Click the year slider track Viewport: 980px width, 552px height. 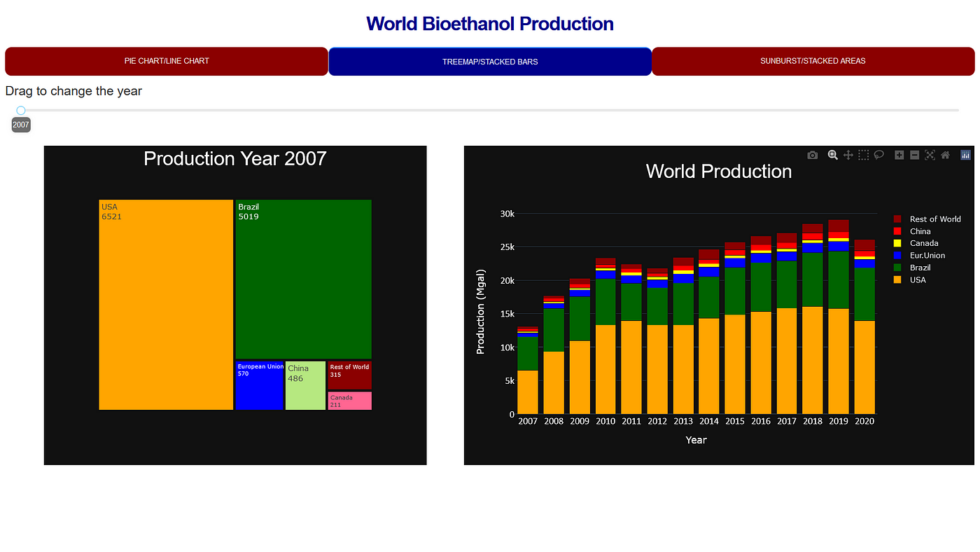(x=489, y=110)
